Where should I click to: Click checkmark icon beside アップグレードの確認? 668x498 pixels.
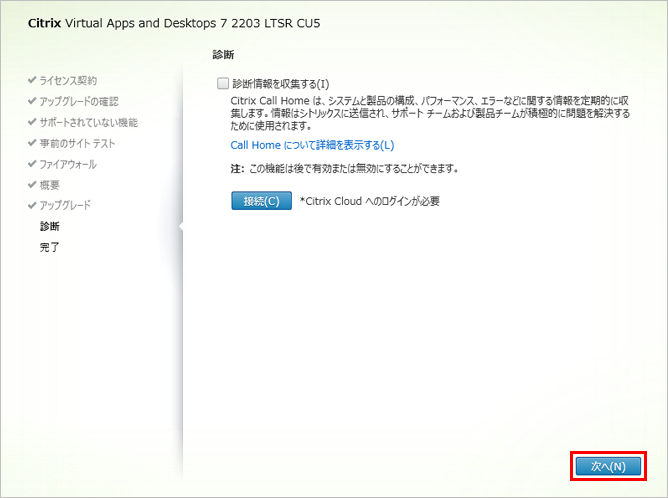[x=32, y=101]
